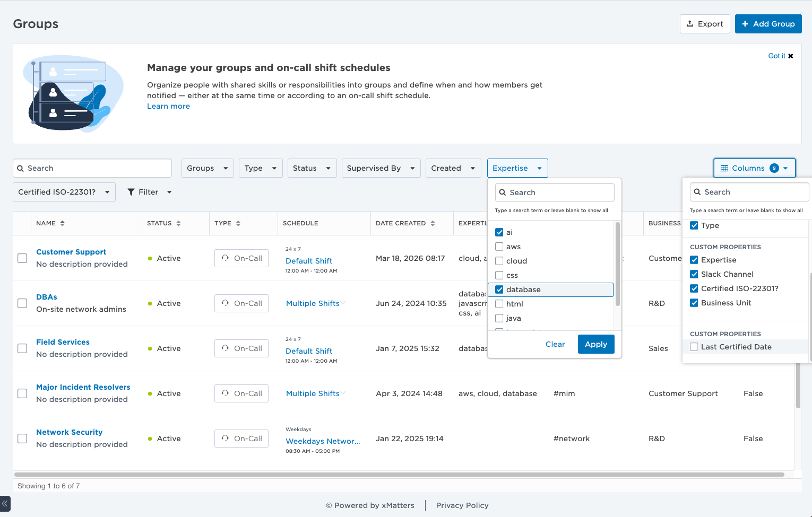Image resolution: width=812 pixels, height=517 pixels.
Task: Sort by DATE CREATED column sort icon
Action: (x=433, y=223)
